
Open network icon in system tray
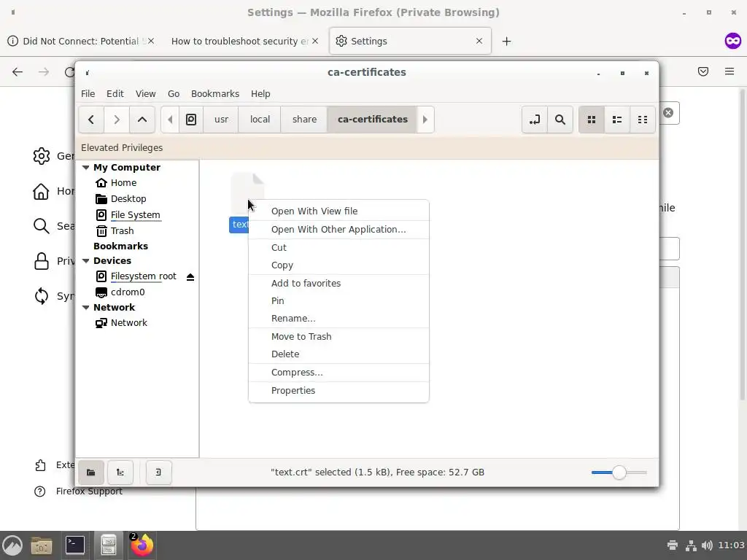coord(691,545)
